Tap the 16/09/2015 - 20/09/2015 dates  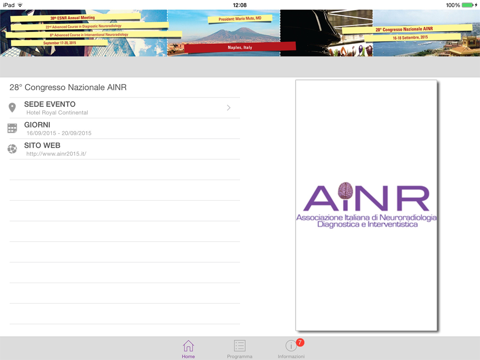[x=59, y=133]
